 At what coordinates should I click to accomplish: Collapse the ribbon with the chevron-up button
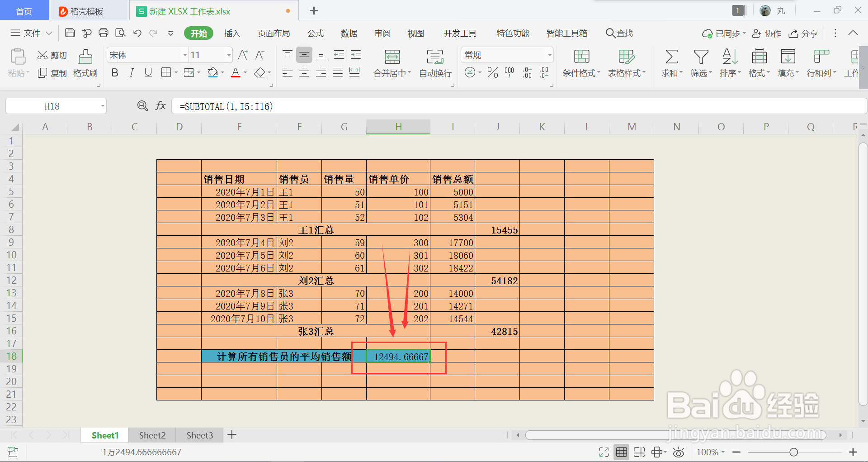853,33
